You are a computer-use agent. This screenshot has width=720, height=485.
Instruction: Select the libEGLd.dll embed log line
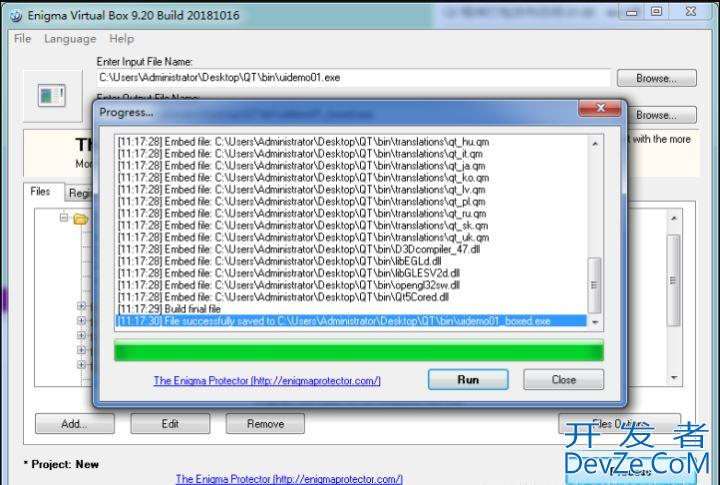pos(351,261)
